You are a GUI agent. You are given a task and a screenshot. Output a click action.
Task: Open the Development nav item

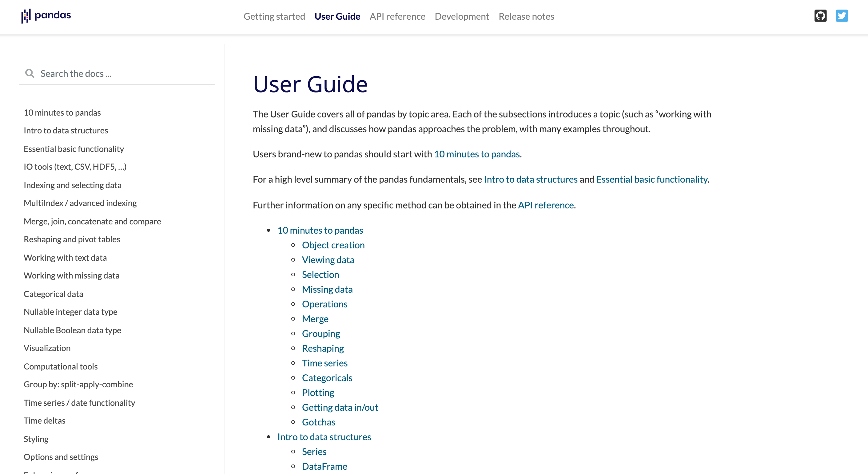[x=461, y=16]
